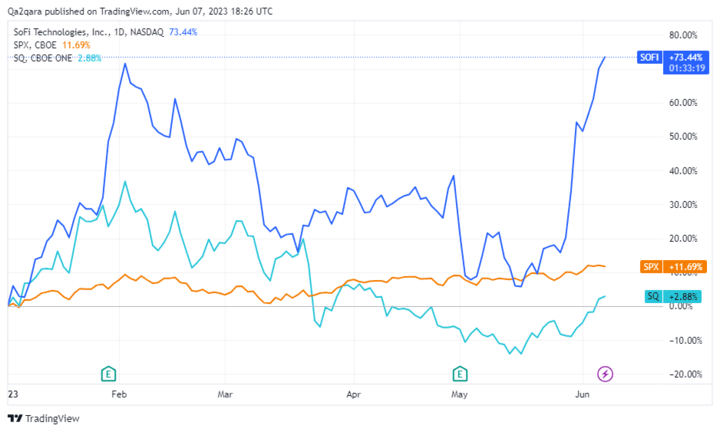Click the purple lightning bolt event icon
The image size is (720, 432).
pyautogui.click(x=605, y=374)
